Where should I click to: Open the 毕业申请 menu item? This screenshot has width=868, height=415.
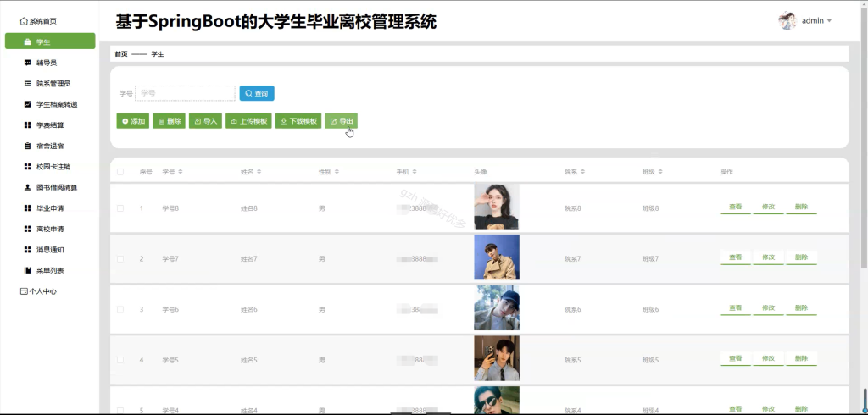pyautogui.click(x=50, y=208)
